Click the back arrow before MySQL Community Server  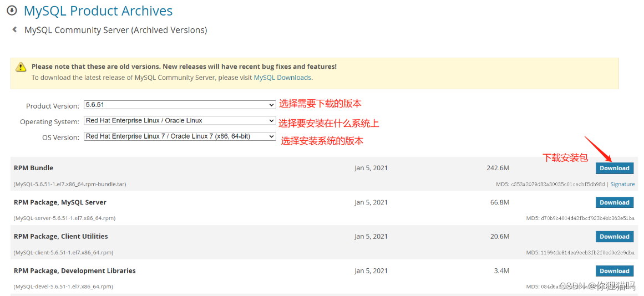[15, 29]
